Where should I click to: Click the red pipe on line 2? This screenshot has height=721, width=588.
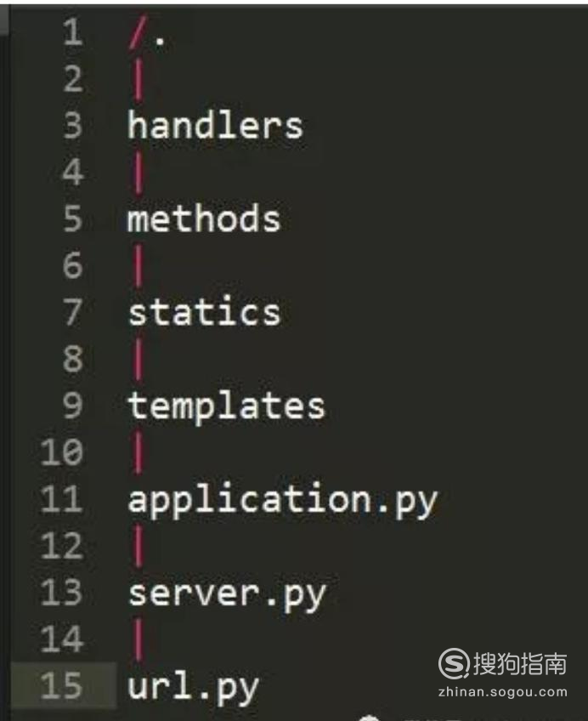tap(139, 79)
